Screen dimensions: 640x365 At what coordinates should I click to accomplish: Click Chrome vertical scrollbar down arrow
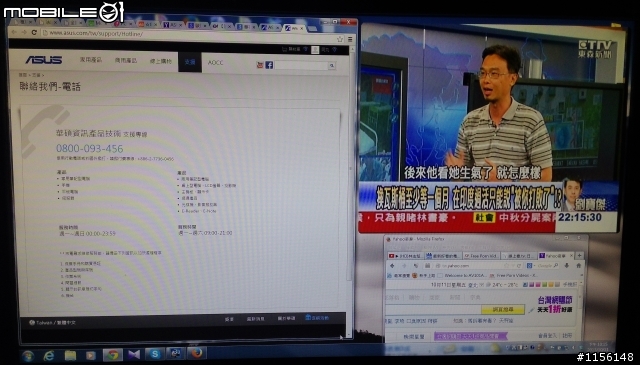tap(349, 335)
